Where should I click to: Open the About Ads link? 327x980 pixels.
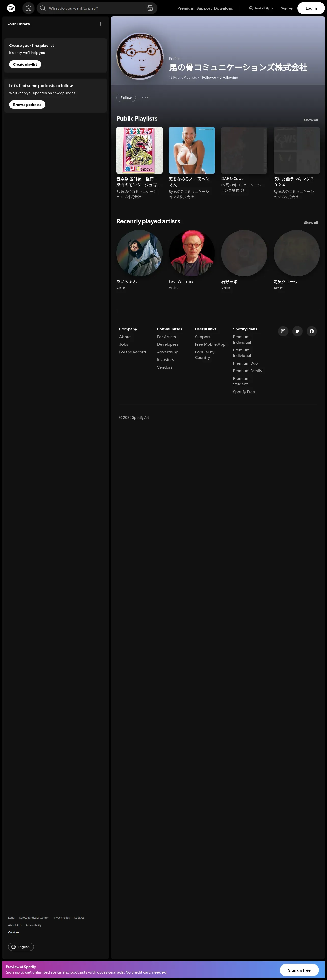[x=15, y=925]
